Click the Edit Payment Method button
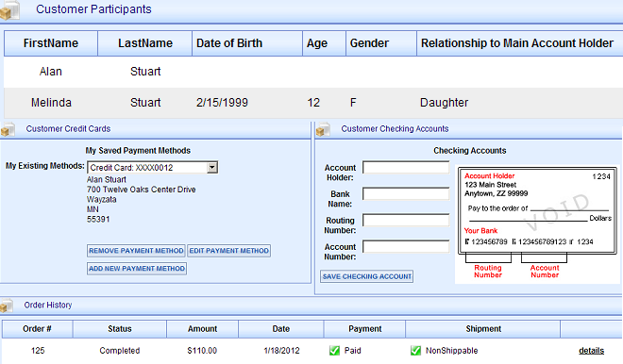Image resolution: width=623 pixels, height=364 pixels. click(x=228, y=251)
